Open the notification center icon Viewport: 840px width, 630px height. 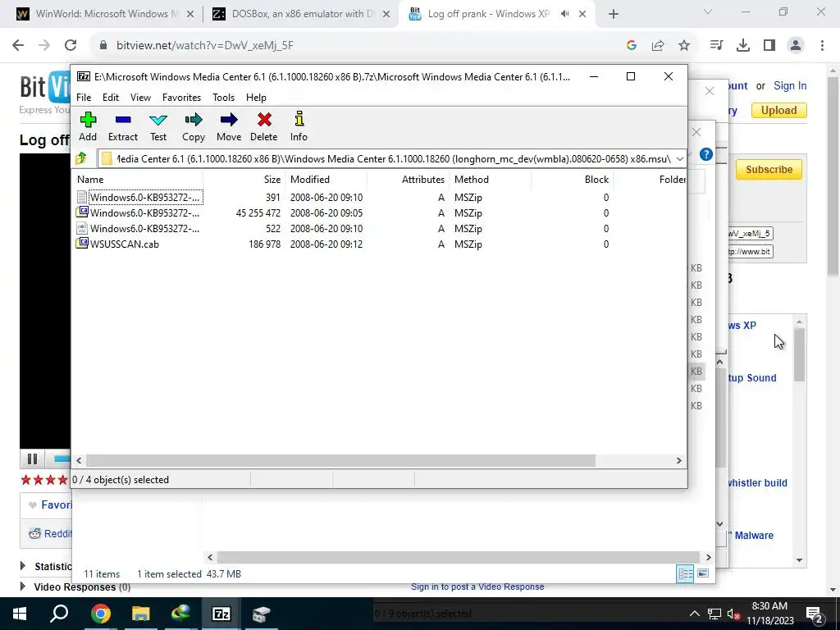point(815,614)
